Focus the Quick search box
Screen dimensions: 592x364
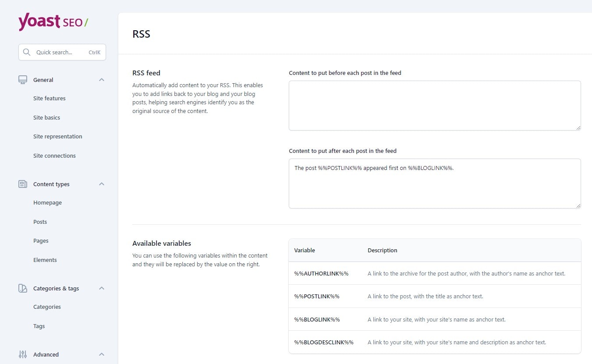click(x=62, y=52)
